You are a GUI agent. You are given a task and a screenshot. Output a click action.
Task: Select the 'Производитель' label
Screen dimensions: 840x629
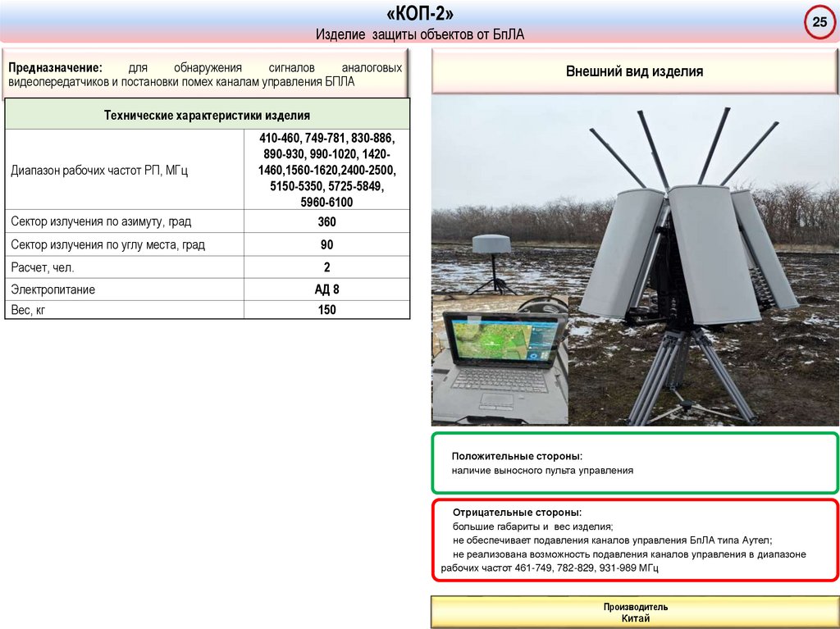click(x=636, y=607)
